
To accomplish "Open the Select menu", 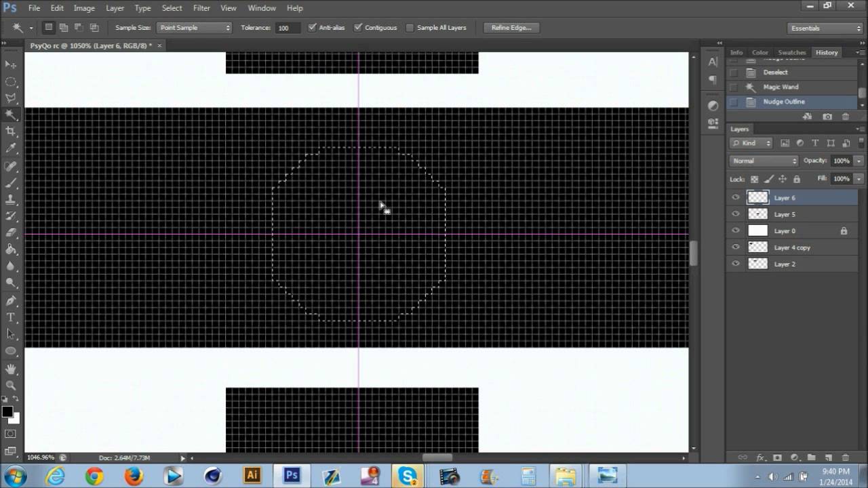I will (x=172, y=8).
